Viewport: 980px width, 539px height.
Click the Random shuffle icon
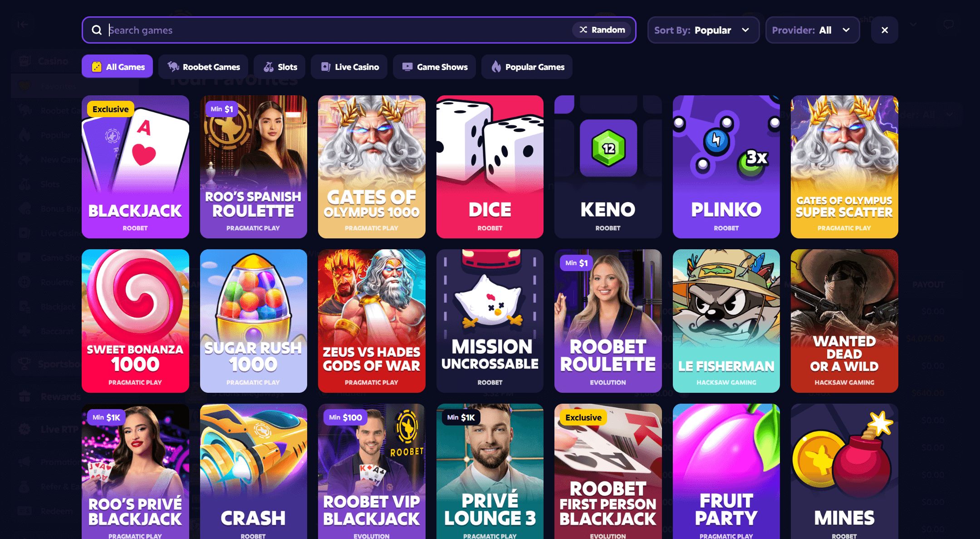[583, 30]
